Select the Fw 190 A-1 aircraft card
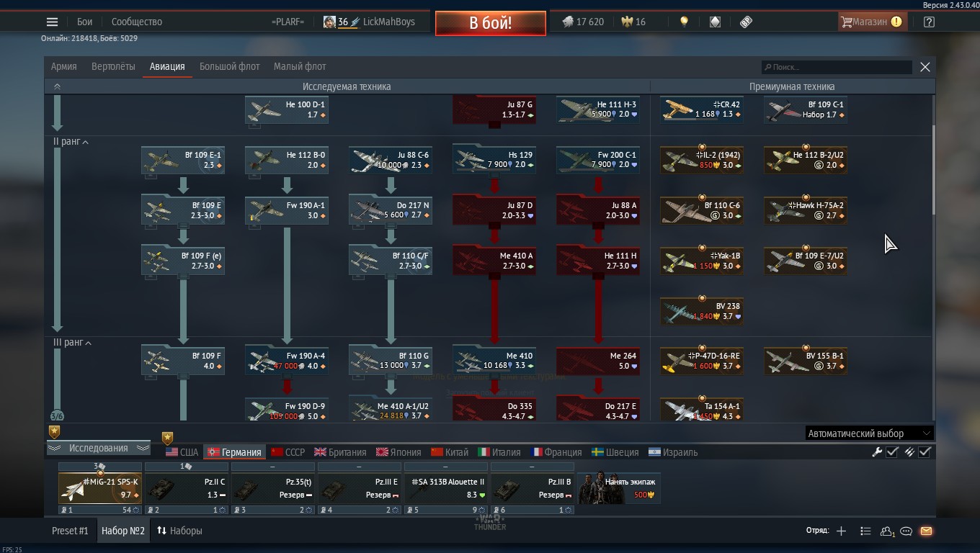This screenshot has width=980, height=553. (287, 210)
